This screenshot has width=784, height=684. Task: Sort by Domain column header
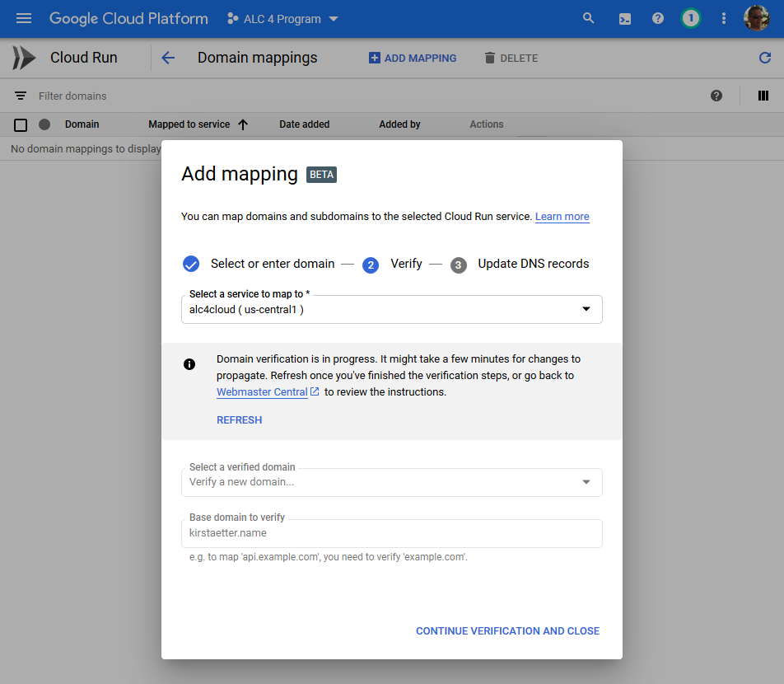[x=82, y=124]
